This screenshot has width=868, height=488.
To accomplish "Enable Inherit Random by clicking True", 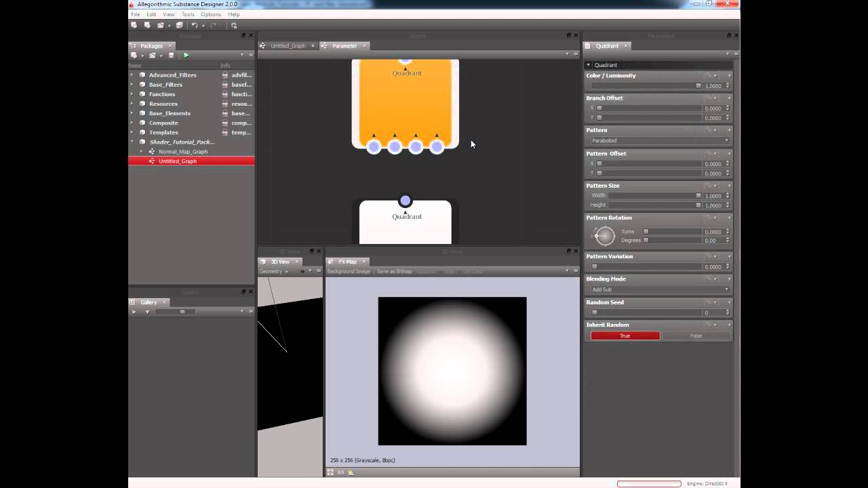I will pyautogui.click(x=624, y=335).
